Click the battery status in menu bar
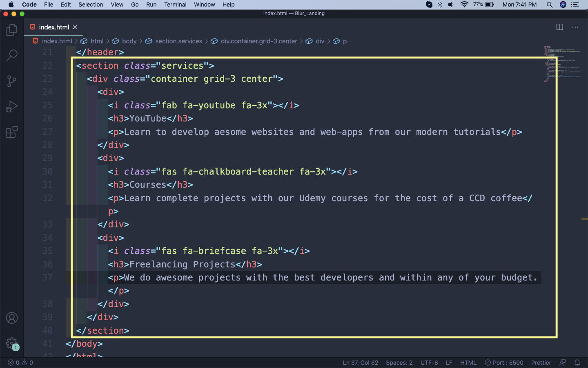Image resolution: width=588 pixels, height=368 pixels. 484,4
